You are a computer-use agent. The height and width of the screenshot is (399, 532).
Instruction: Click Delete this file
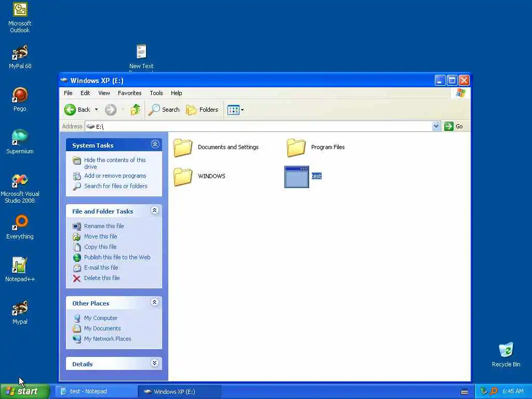point(102,278)
